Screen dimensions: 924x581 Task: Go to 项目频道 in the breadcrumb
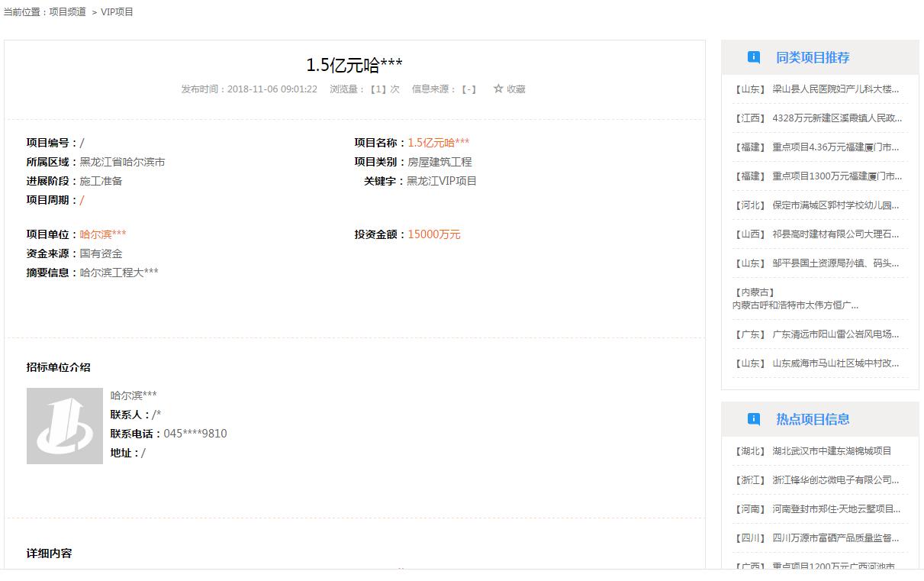[67, 12]
